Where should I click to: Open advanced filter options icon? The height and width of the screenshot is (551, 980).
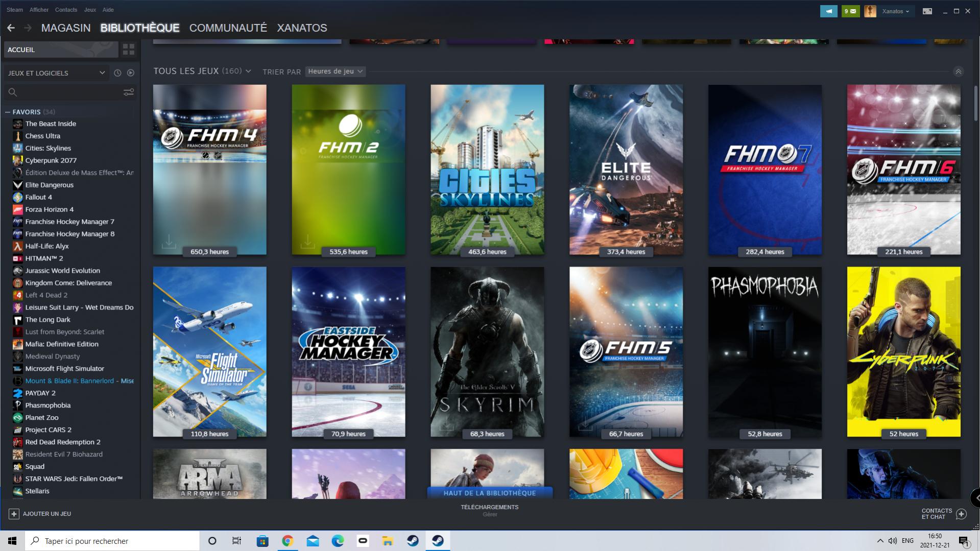coord(129,92)
